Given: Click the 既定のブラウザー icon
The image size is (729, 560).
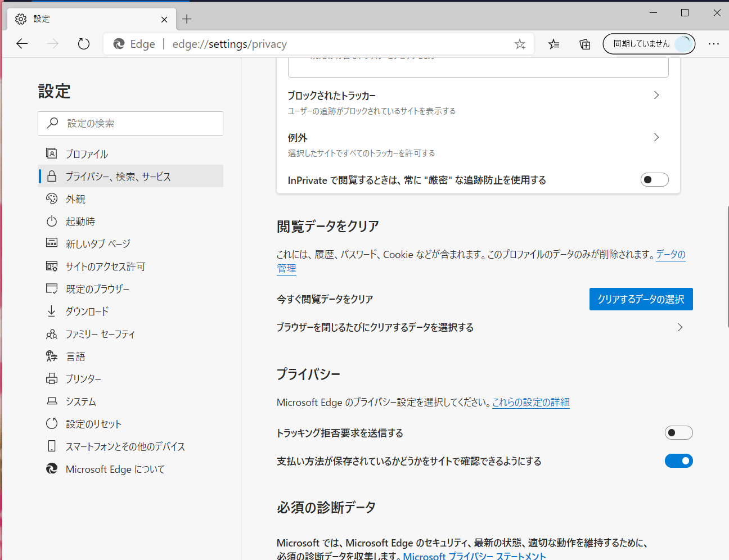Looking at the screenshot, I should tap(52, 288).
